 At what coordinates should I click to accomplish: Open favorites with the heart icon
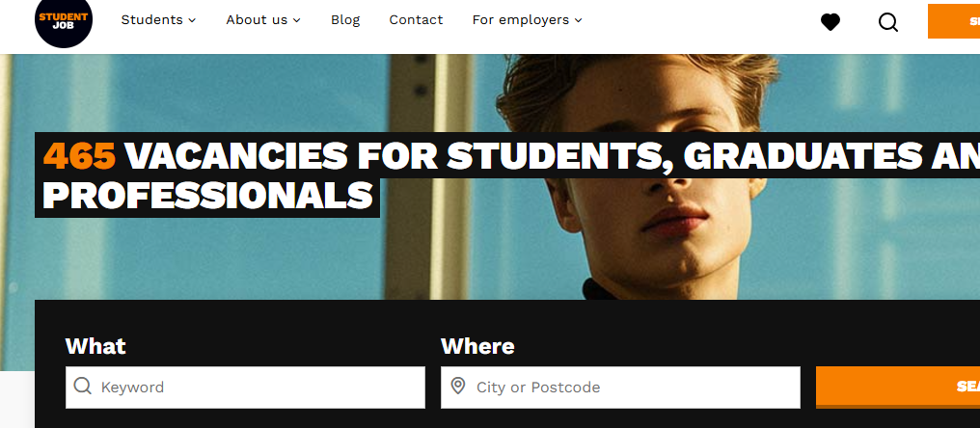click(x=830, y=21)
